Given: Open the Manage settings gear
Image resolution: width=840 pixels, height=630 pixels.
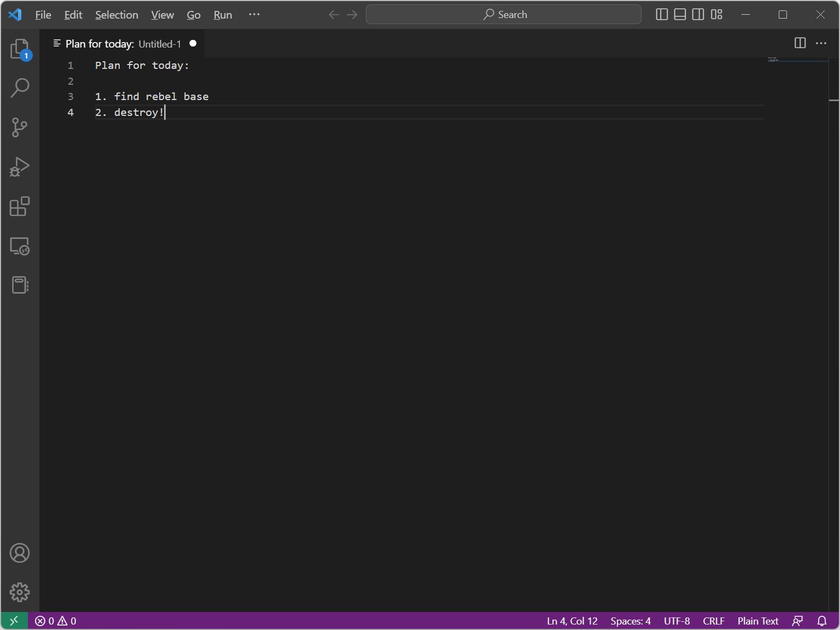Looking at the screenshot, I should tap(20, 592).
